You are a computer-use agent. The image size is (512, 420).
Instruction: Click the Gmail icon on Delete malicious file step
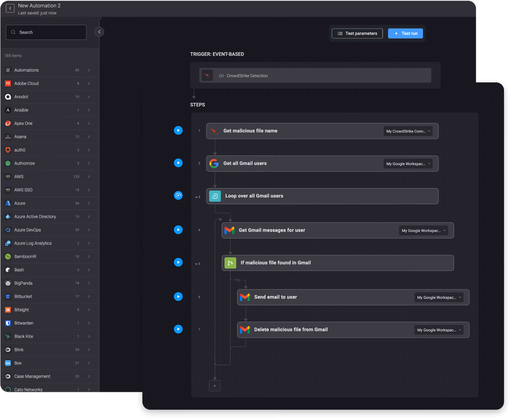(245, 330)
